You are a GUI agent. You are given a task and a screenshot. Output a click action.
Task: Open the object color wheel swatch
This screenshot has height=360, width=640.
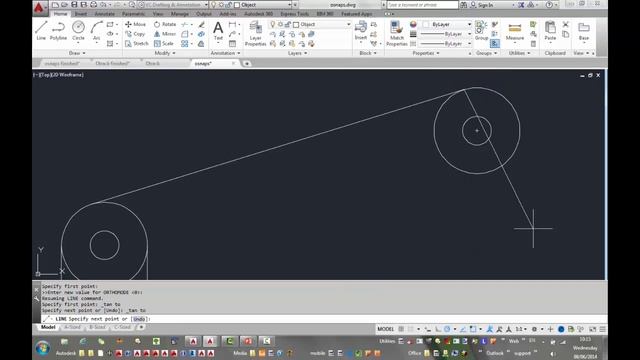tap(413, 24)
